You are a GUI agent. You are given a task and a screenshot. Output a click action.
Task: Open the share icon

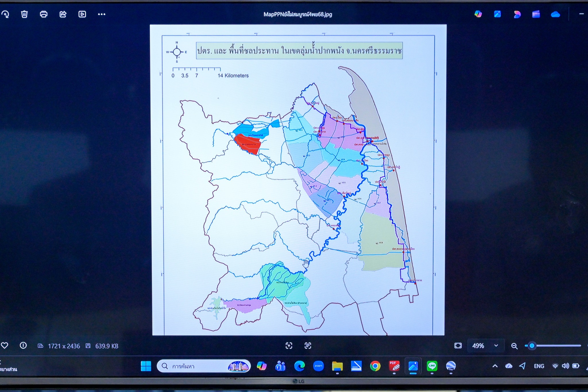pyautogui.click(x=63, y=14)
